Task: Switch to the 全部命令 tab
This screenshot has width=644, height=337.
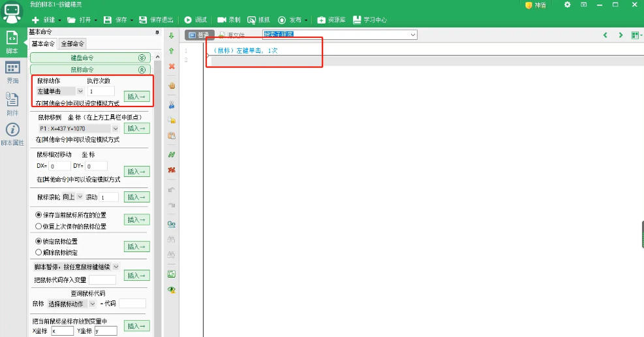Action: click(72, 44)
